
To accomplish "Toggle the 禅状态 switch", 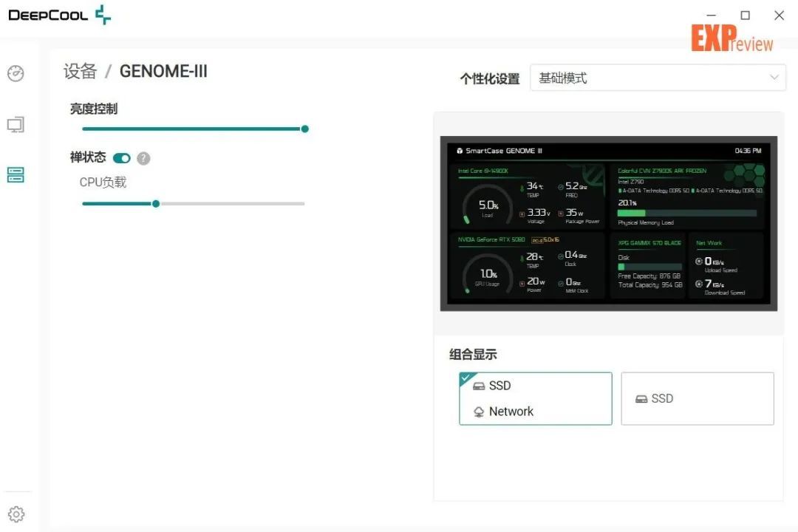I will click(122, 158).
